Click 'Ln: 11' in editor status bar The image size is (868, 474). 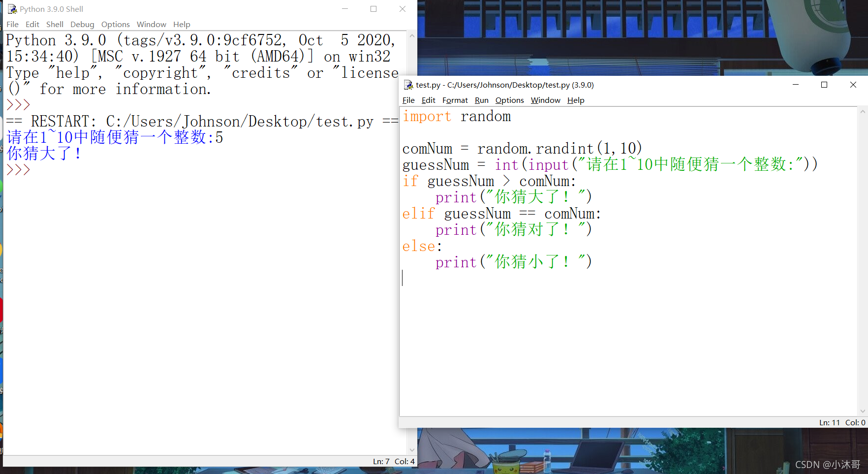(830, 422)
